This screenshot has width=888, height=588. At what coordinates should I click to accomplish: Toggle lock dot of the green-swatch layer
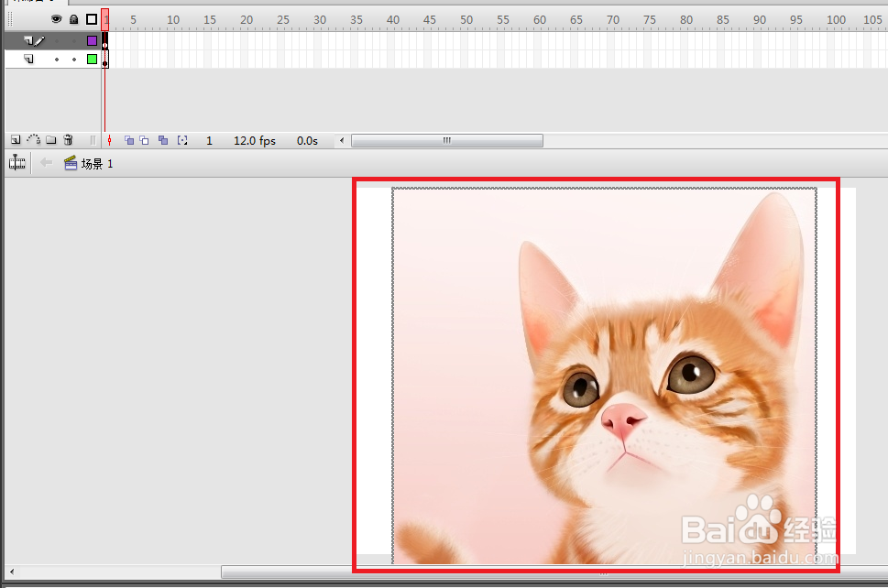point(74,59)
